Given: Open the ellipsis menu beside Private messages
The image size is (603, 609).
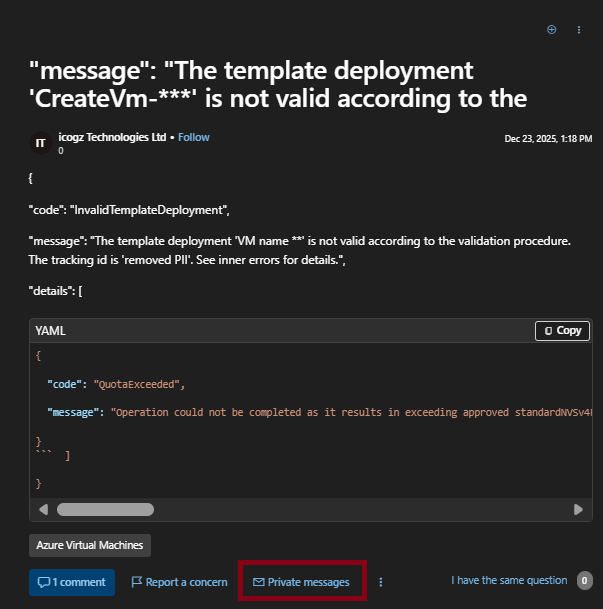Looking at the screenshot, I should (381, 582).
